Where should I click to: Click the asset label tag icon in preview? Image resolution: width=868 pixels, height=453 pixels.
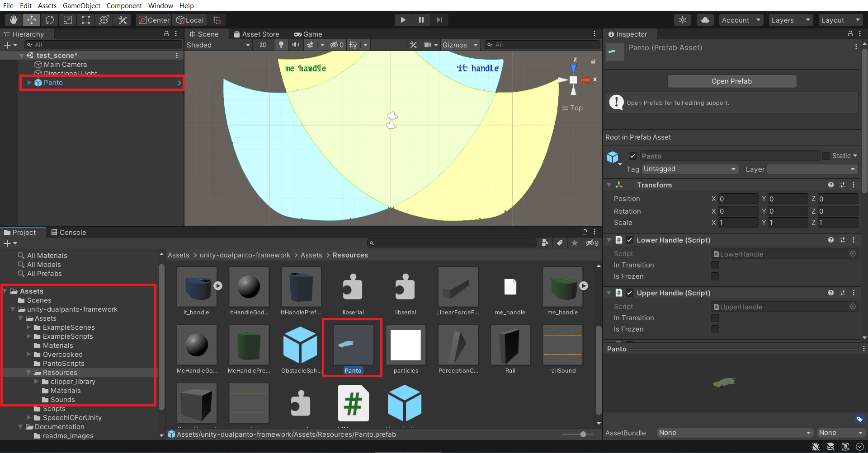(x=860, y=420)
